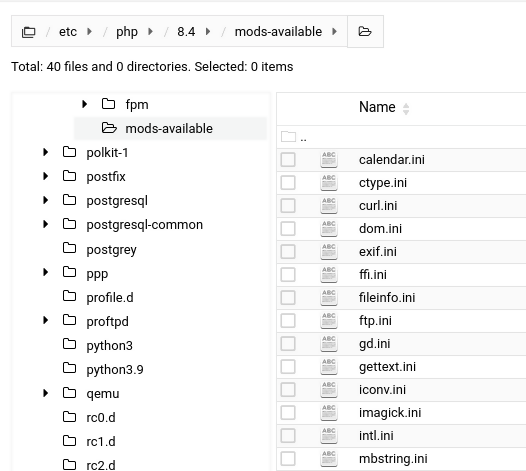The width and height of the screenshot is (526, 471).
Task: Click the file icon for calendar.ini
Action: pos(329,160)
